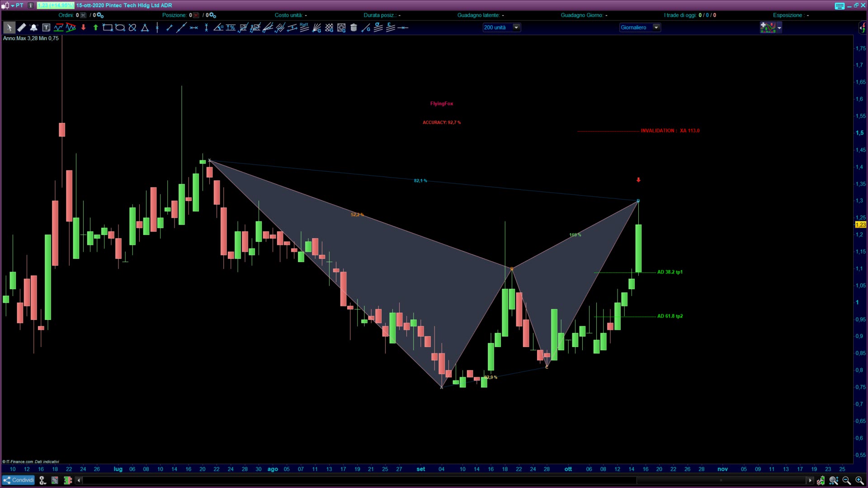868x488 pixels.
Task: Select the green buy arrow marker tool
Action: [x=95, y=28]
